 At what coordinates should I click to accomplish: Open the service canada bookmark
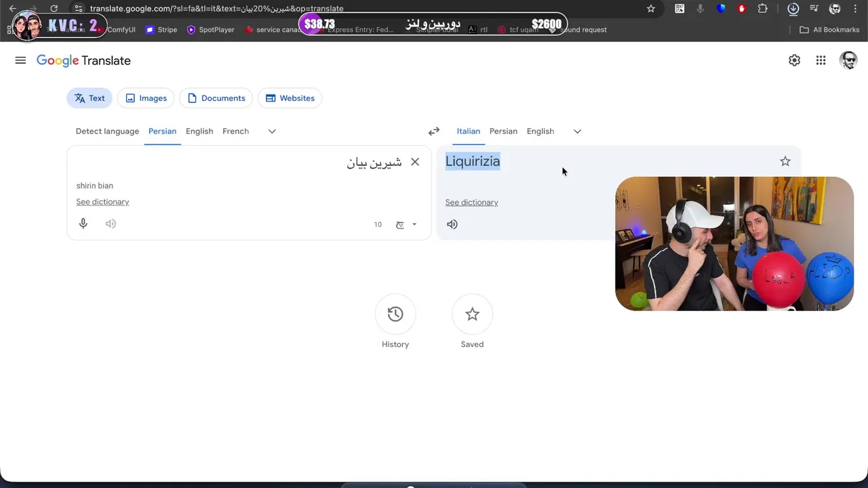pyautogui.click(x=273, y=30)
